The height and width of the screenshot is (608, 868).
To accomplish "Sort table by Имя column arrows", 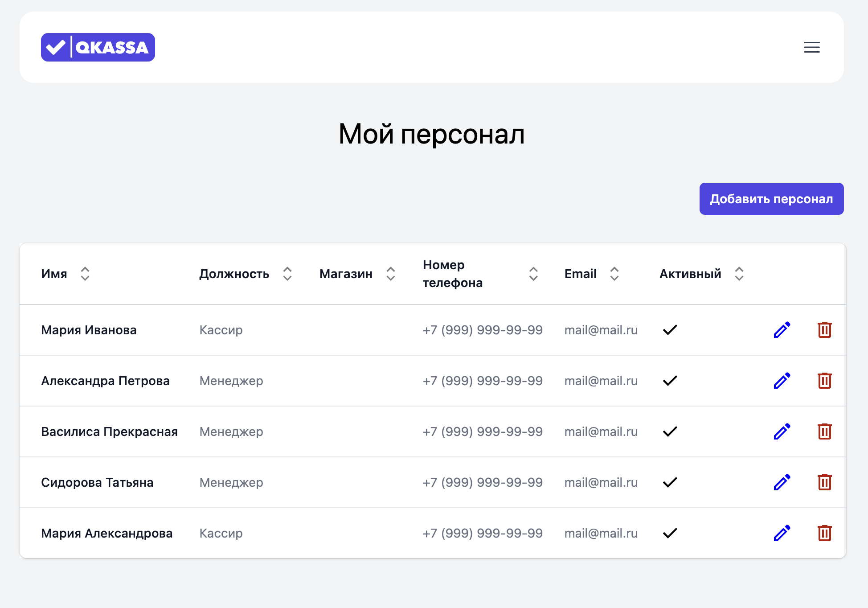I will 85,274.
